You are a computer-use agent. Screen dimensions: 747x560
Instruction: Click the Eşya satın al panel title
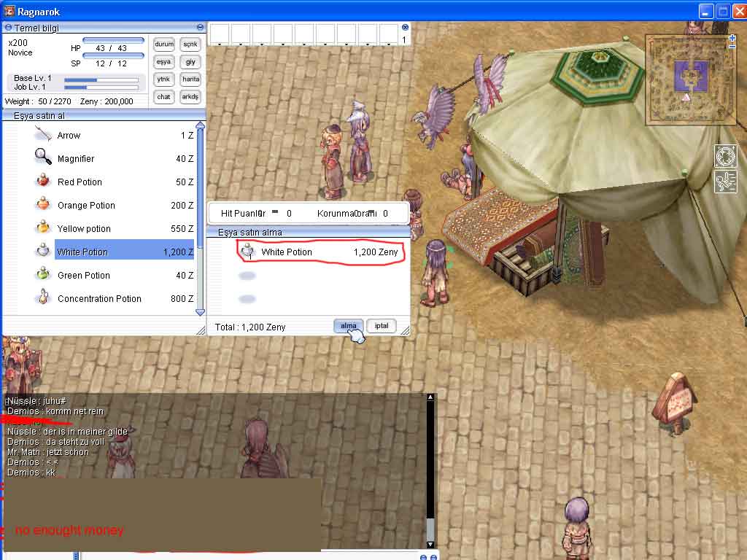39,116
